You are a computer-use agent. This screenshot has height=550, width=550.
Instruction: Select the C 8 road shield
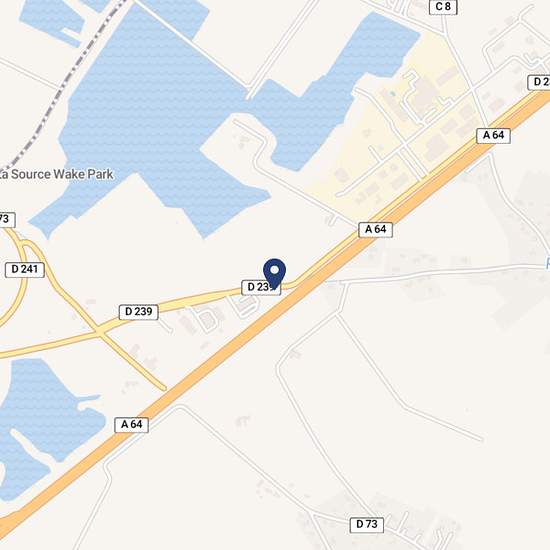(x=443, y=7)
